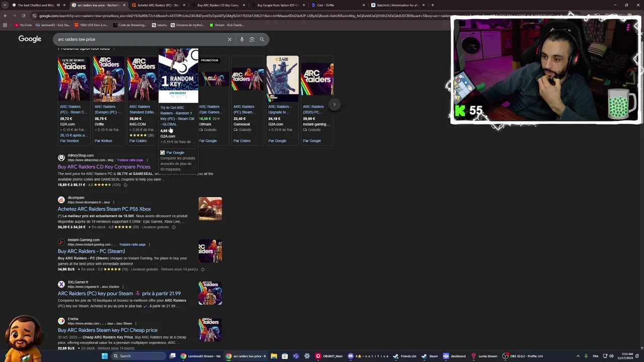Open Buy ARC Raiders CD Key Compare Prices
Viewport: 644px width, 362px height.
point(104,167)
